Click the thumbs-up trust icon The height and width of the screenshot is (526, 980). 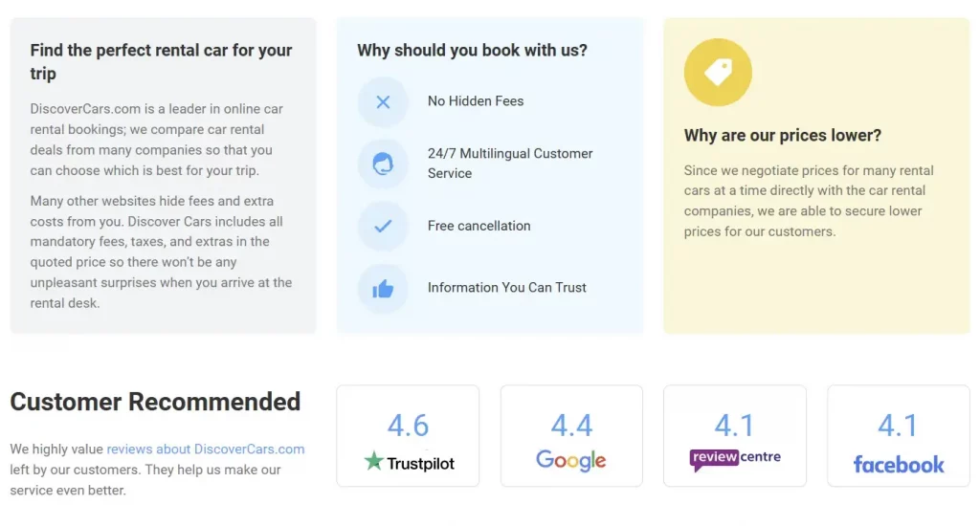[383, 288]
